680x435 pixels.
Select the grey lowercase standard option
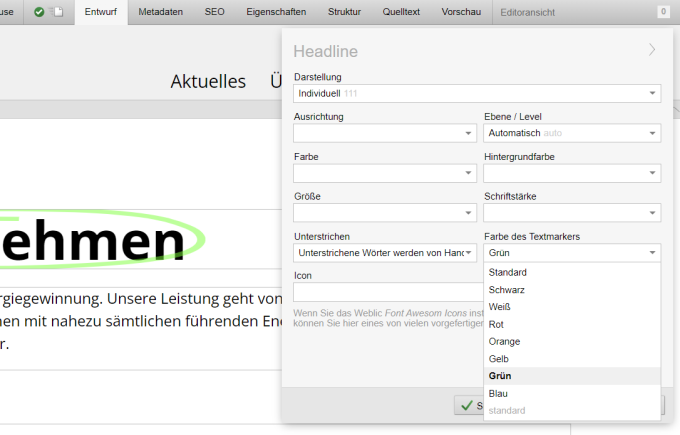click(572, 411)
